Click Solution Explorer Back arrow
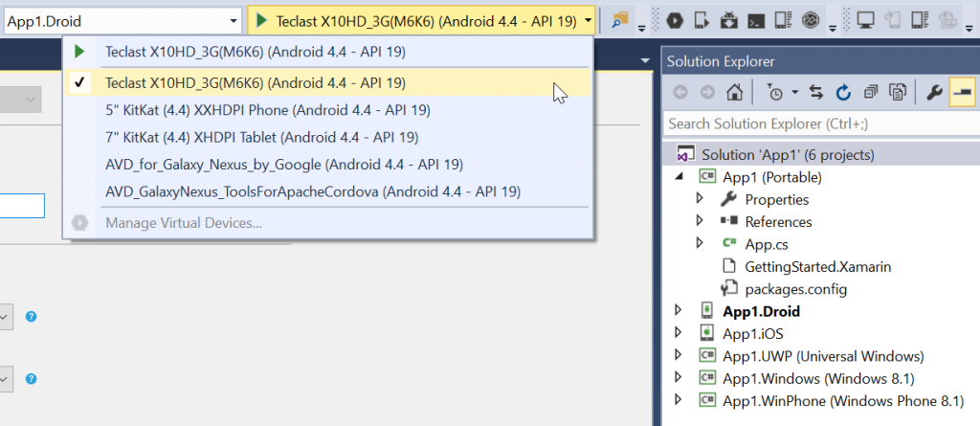Screen dimensions: 980x426 point(680,93)
